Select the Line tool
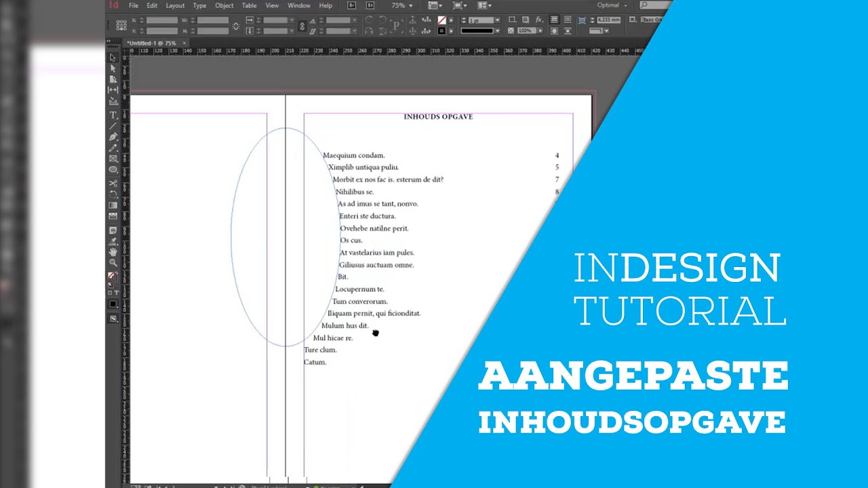Screen dimensions: 868x488 [x=113, y=126]
